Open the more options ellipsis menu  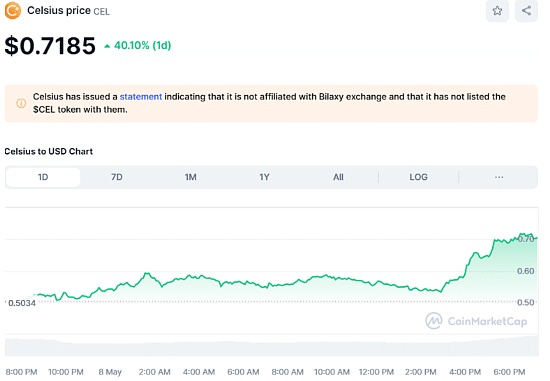coord(499,177)
